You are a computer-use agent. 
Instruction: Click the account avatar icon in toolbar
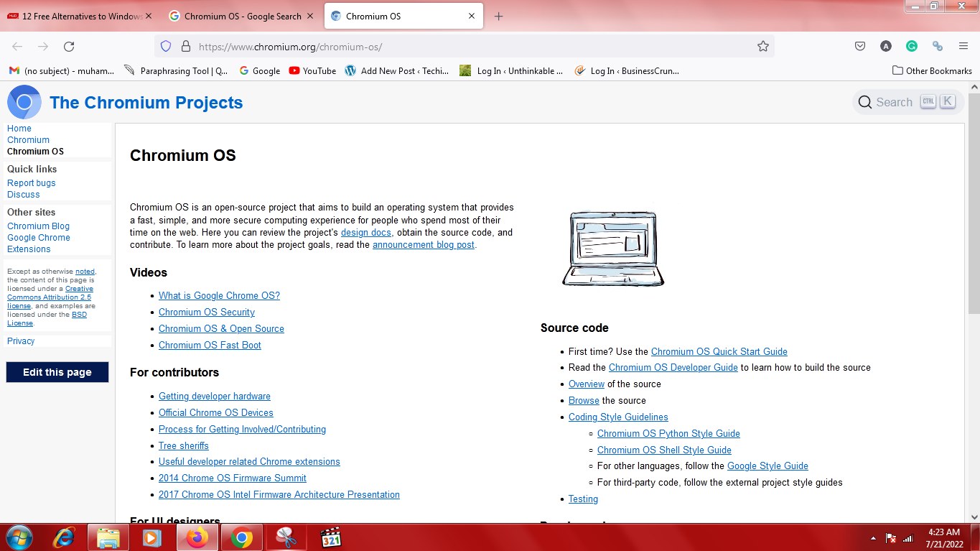pos(886,46)
